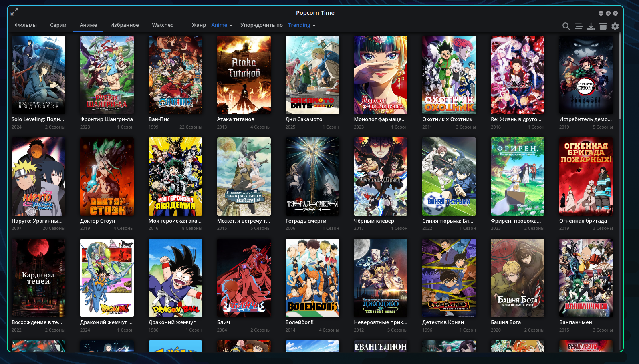Screen dimensions: 639x364
Task: Open the Синяя тюрьма poster
Action: [449, 177]
